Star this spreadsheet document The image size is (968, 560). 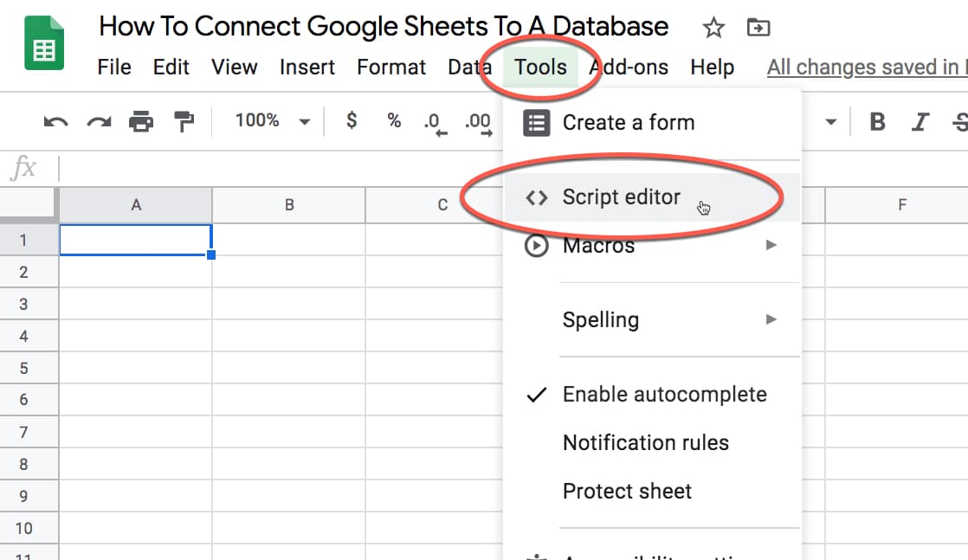point(713,29)
